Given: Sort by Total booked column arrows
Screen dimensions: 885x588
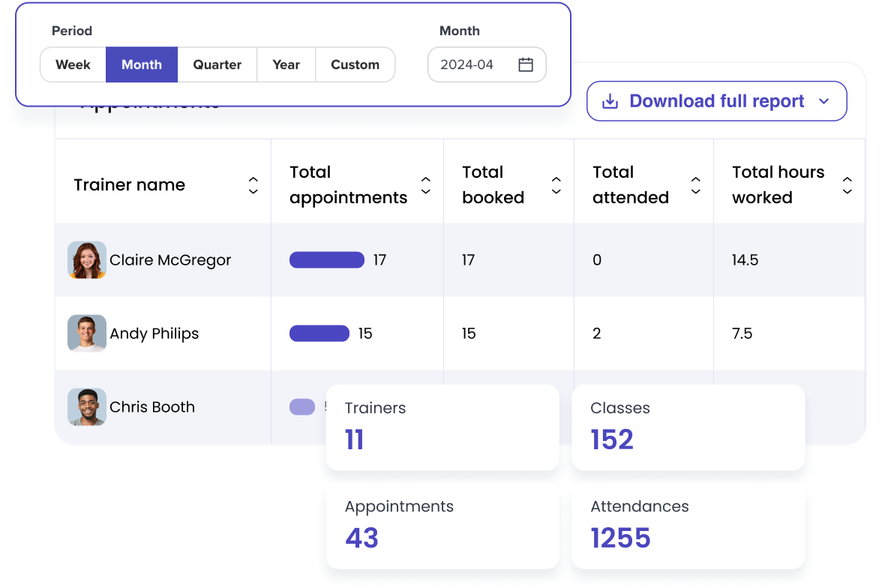Looking at the screenshot, I should tap(556, 185).
